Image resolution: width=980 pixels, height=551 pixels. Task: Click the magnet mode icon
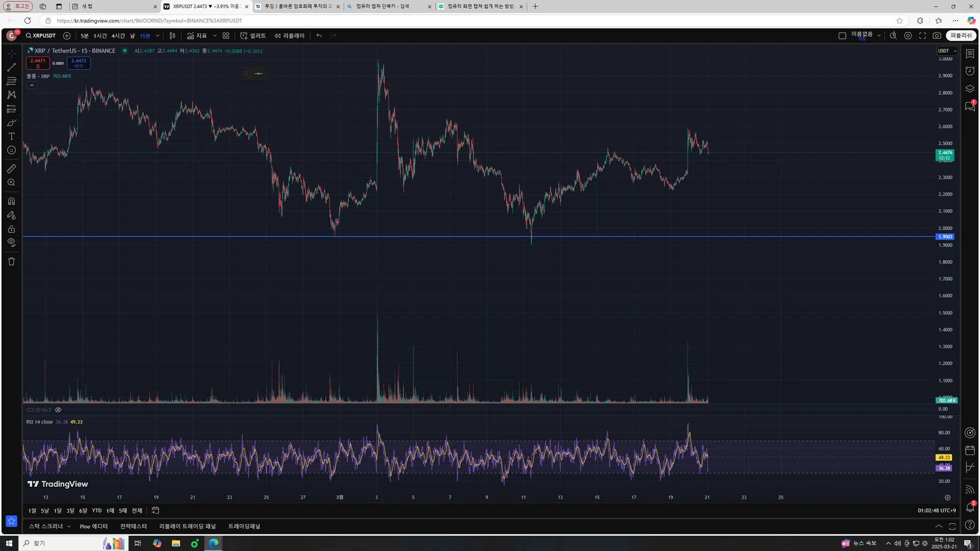(11, 201)
